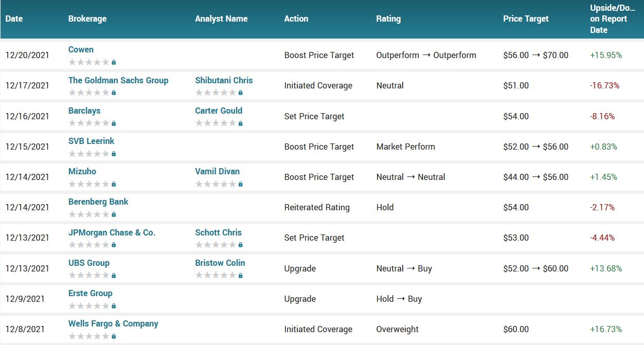Select the 12/20/2021 date cell
Screen dimensions: 644x345
point(27,55)
